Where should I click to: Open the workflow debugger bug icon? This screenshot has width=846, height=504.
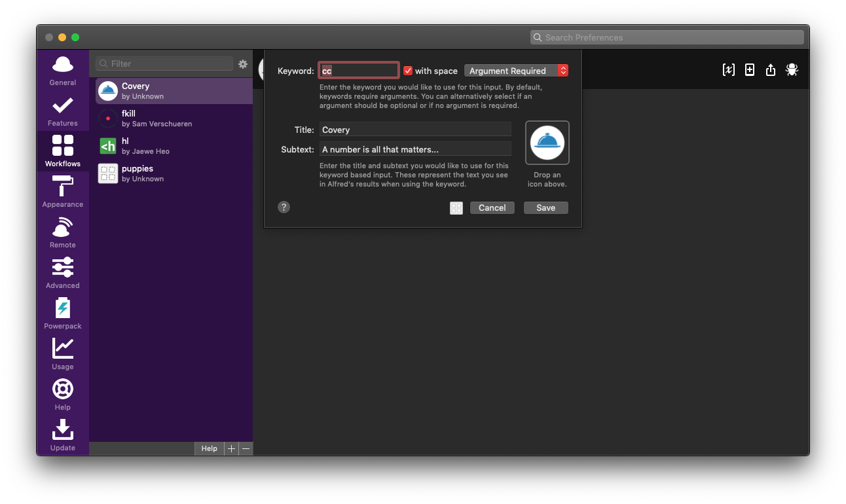click(x=792, y=69)
